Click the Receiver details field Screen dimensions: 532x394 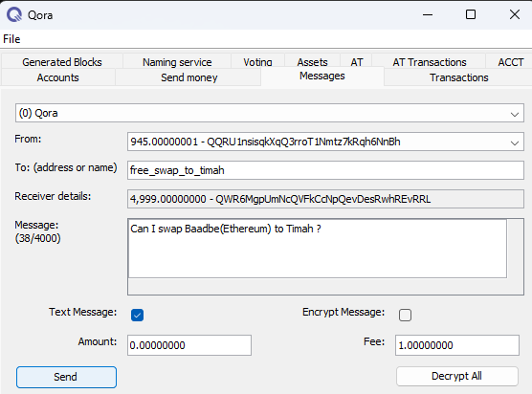[x=325, y=199]
